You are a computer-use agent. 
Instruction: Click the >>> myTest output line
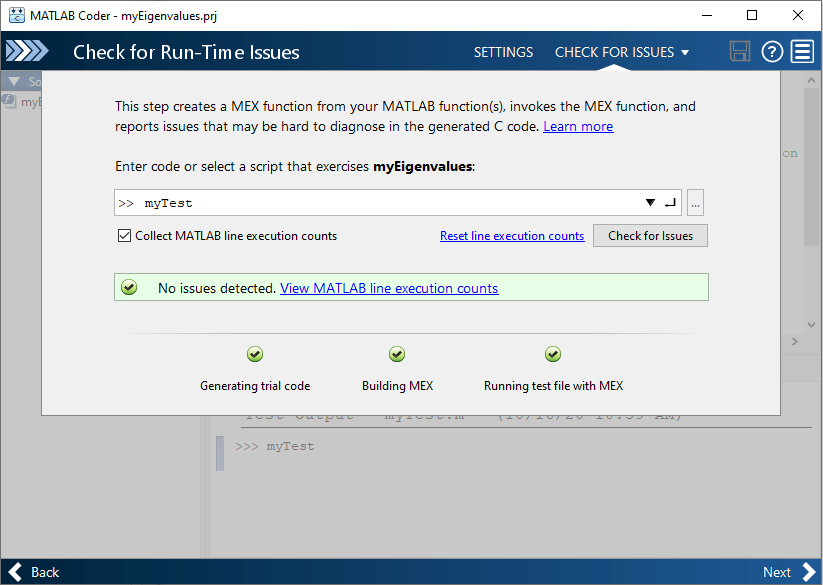tap(275, 446)
